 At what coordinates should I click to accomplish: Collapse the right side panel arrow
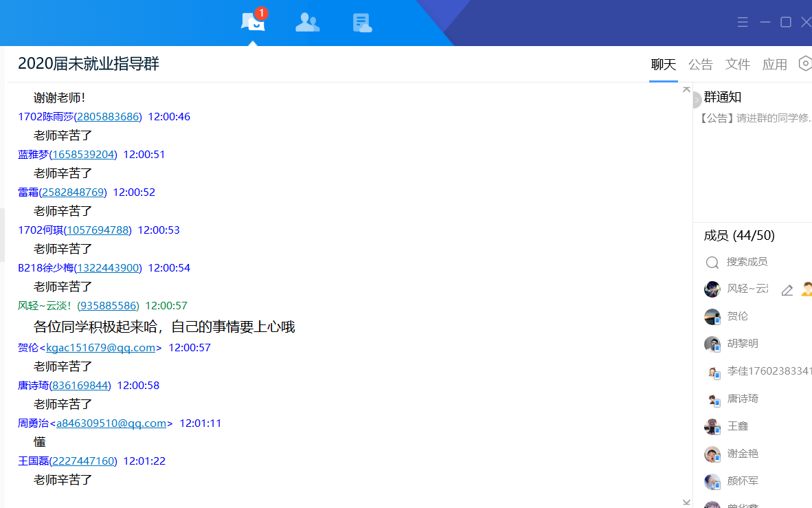tap(697, 100)
